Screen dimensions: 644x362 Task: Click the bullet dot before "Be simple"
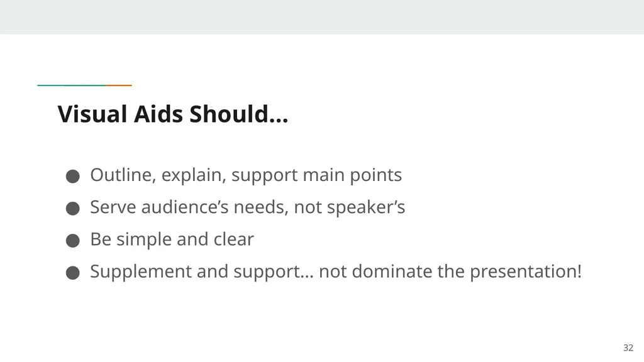tap(73, 241)
